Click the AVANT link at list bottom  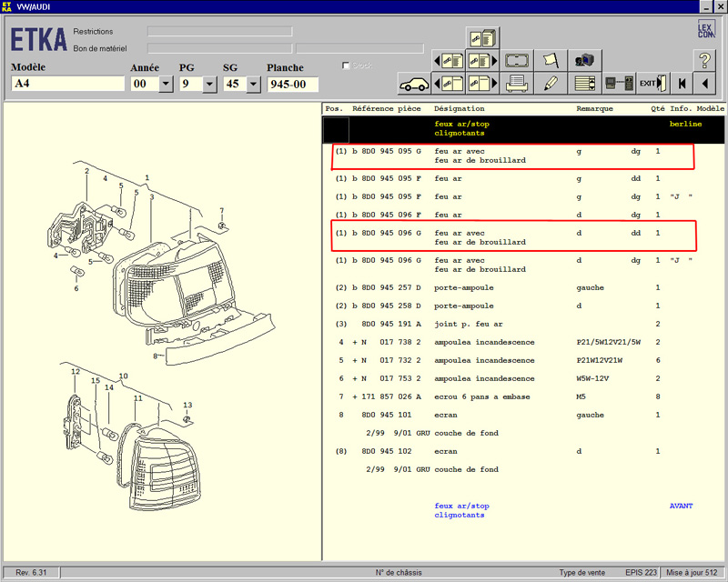[x=681, y=506]
